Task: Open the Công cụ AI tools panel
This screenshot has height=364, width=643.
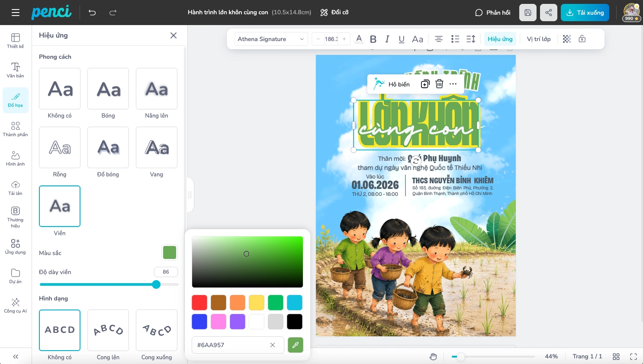Action: coord(16,305)
